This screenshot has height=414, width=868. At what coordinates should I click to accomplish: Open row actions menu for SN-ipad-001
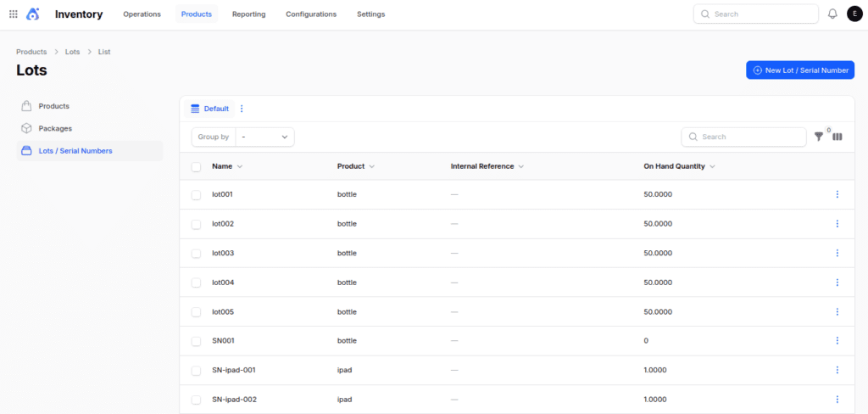point(837,370)
